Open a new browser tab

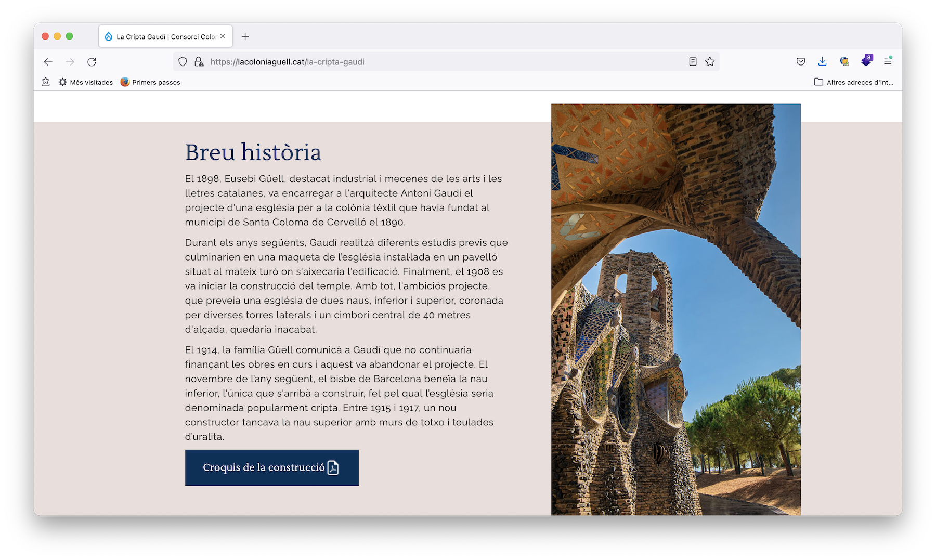(245, 36)
